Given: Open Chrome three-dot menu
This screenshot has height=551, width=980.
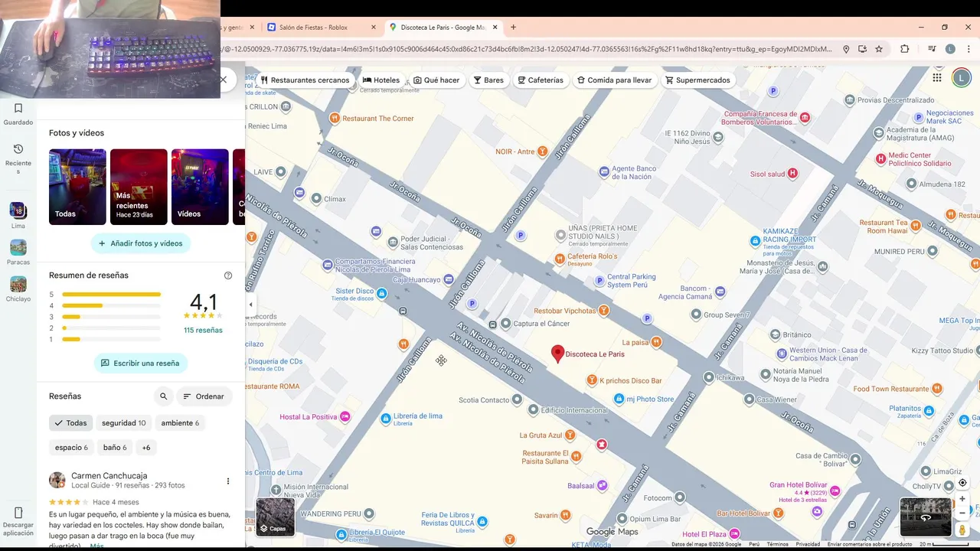Looking at the screenshot, I should [x=968, y=49].
